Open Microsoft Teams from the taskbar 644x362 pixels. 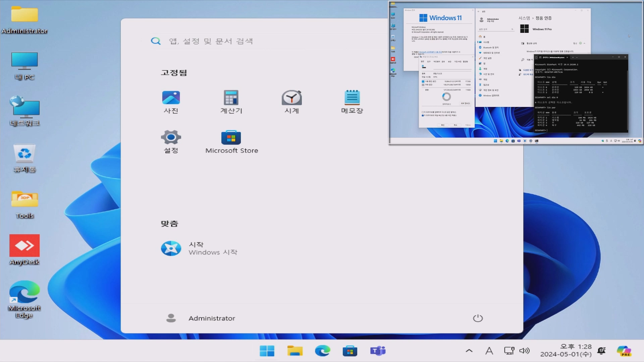378,351
